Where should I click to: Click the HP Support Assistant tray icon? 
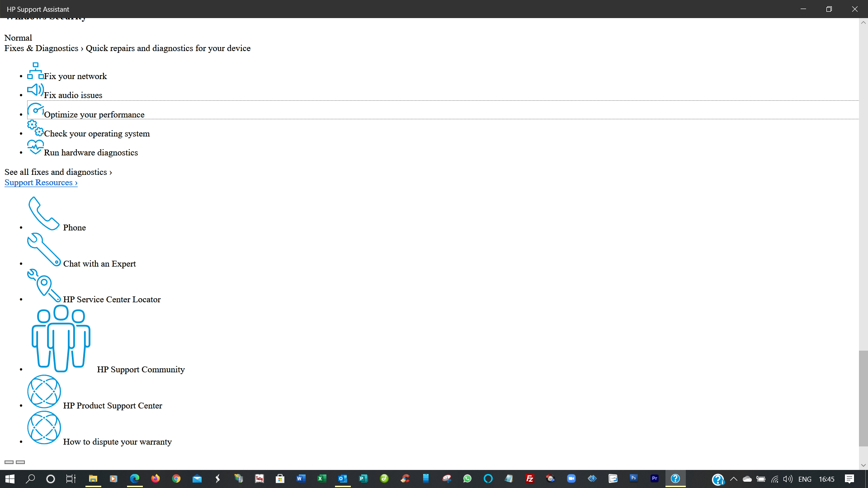[x=718, y=479]
